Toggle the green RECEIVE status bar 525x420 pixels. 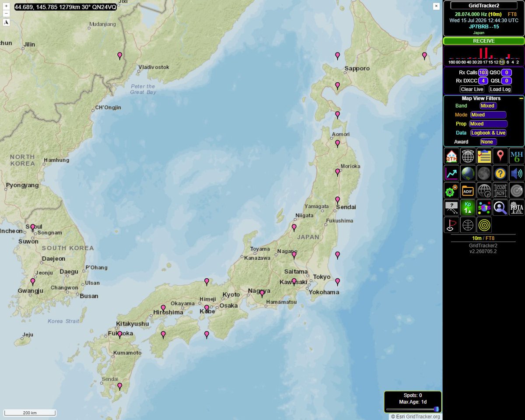pos(484,41)
